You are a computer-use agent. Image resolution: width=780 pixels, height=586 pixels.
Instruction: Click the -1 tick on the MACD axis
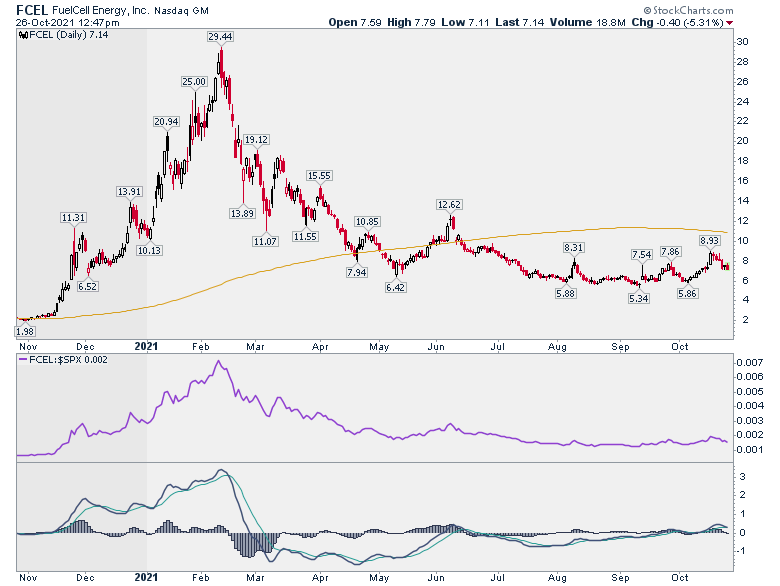pos(741,551)
